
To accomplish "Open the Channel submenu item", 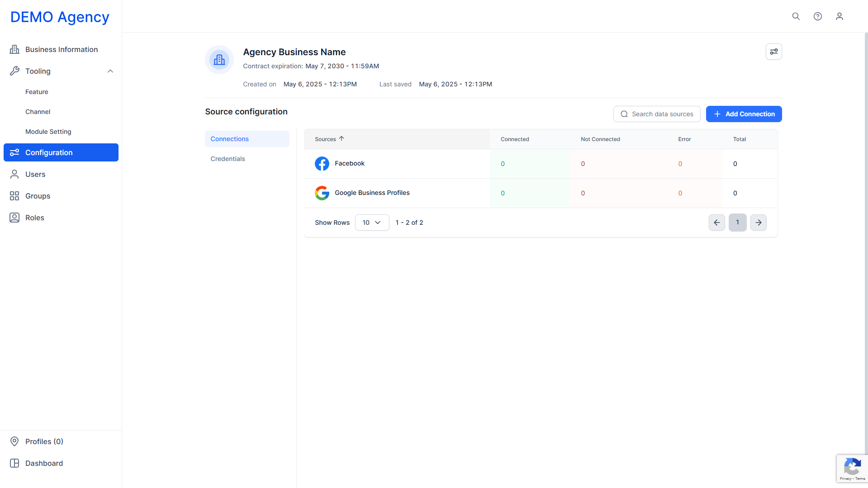I will point(38,112).
